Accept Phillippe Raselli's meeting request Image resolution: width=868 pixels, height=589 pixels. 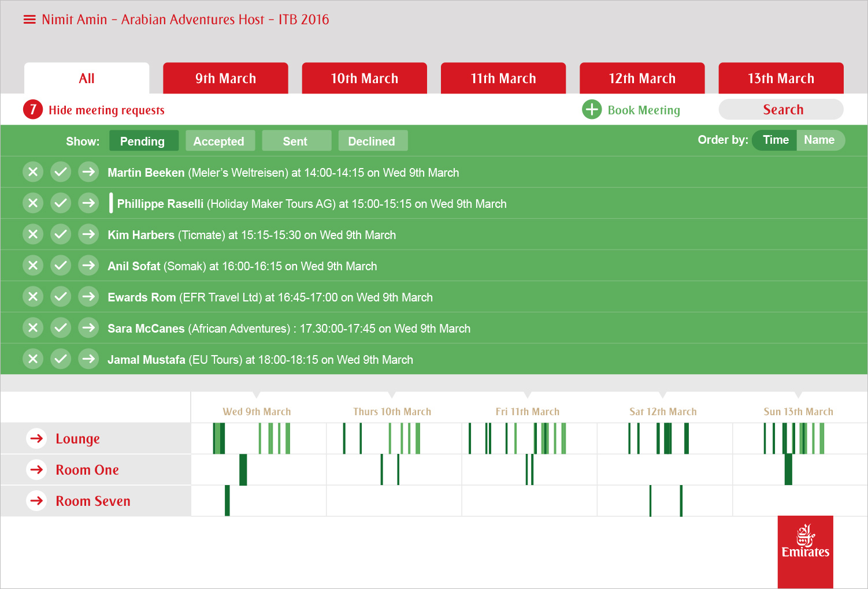pyautogui.click(x=61, y=203)
